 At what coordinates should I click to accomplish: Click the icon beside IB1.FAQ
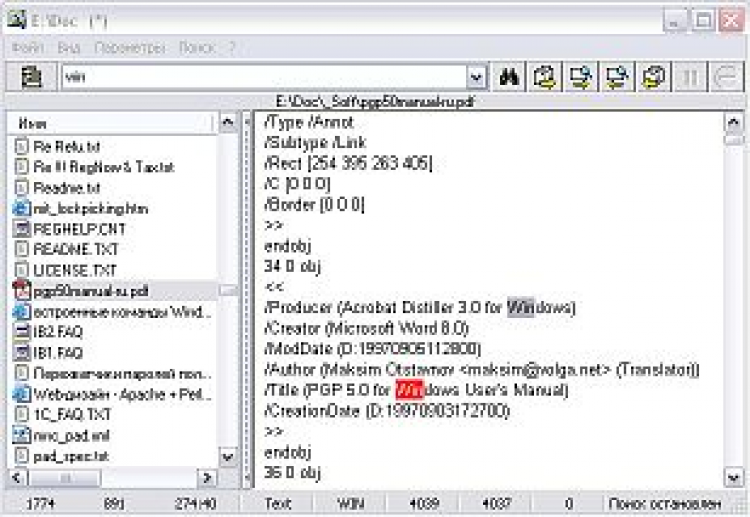21,352
